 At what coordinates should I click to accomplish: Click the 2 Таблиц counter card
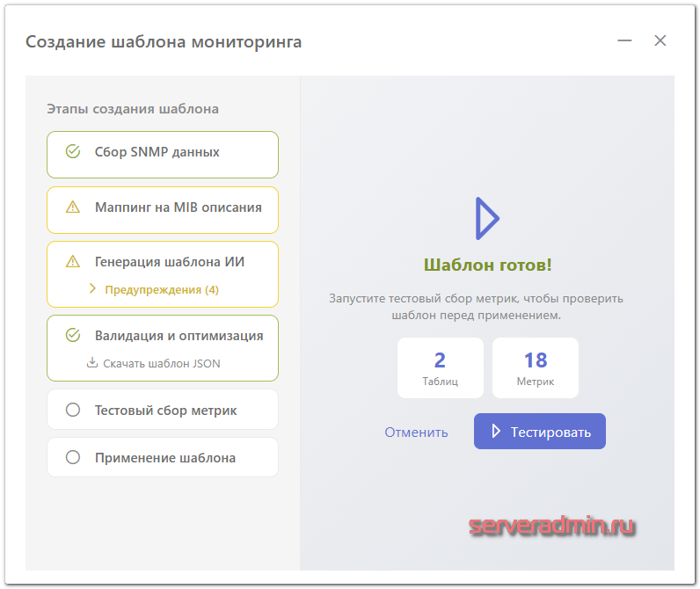point(440,368)
